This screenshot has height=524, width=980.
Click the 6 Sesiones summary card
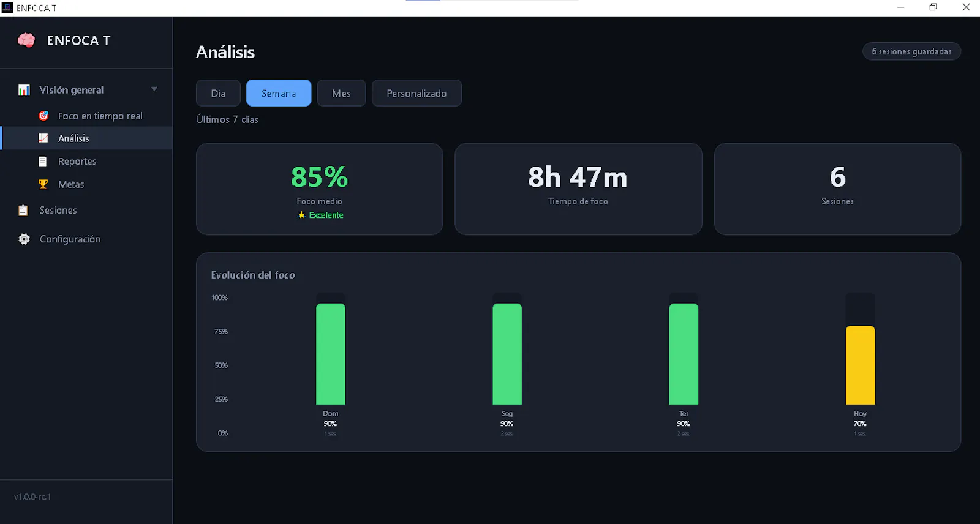[837, 189]
